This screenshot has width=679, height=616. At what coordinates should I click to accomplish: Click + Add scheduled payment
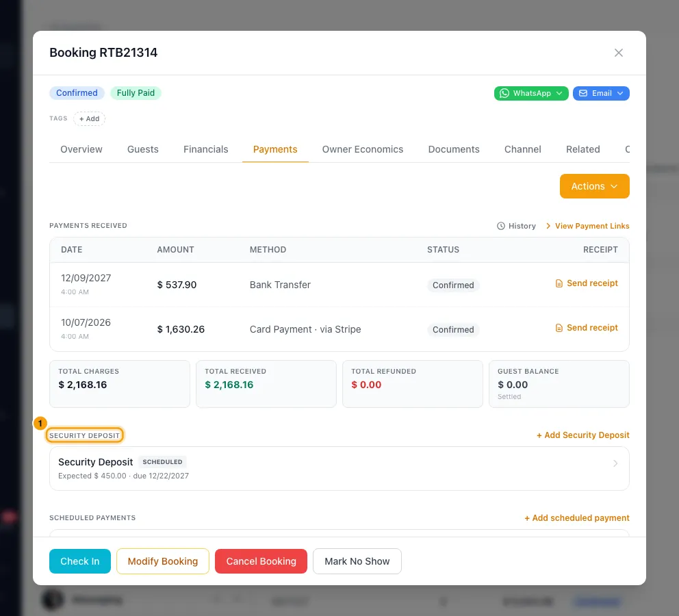click(x=577, y=517)
